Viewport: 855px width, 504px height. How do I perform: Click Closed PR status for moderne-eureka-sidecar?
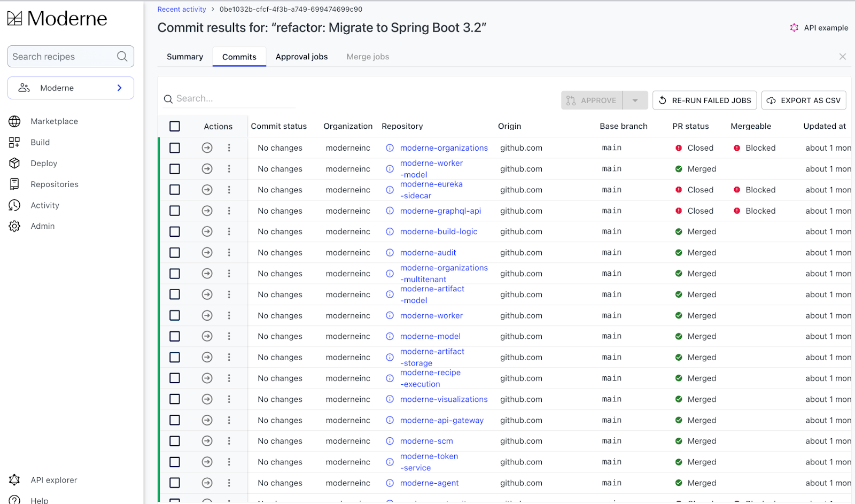pos(694,190)
